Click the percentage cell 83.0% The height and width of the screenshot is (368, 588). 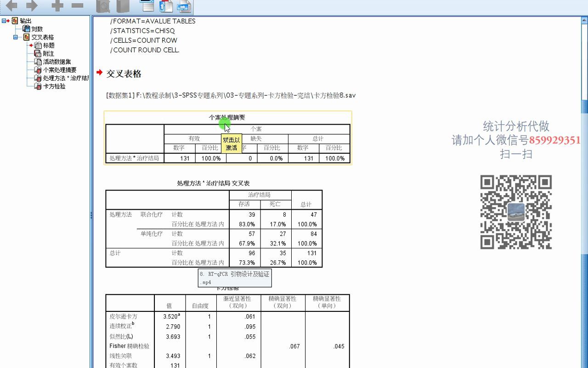(x=244, y=224)
